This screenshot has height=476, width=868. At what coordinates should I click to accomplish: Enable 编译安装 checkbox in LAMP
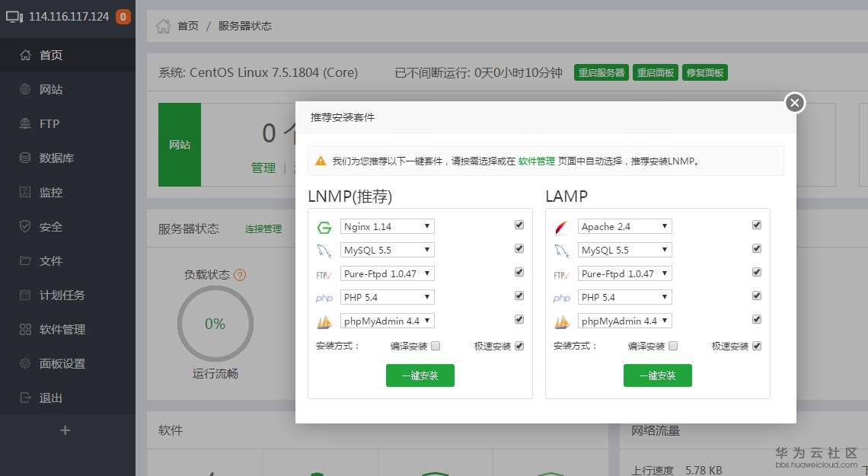pyautogui.click(x=673, y=346)
